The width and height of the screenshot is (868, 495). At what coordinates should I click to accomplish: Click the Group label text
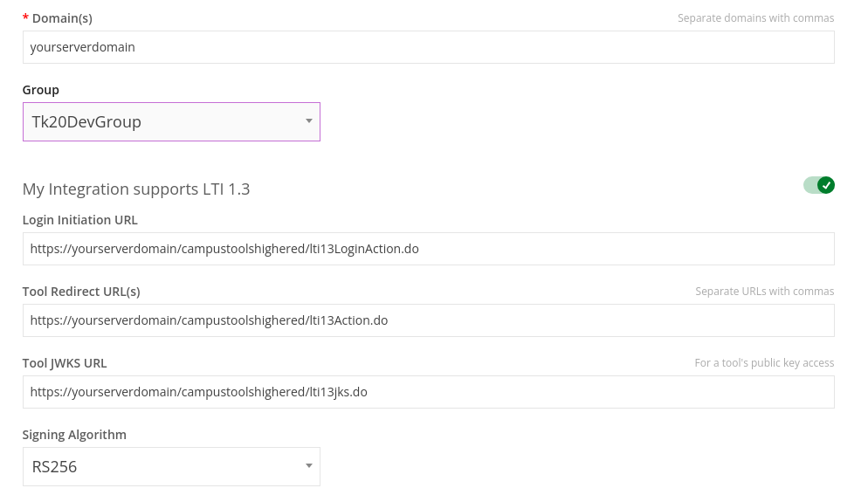pyautogui.click(x=40, y=90)
